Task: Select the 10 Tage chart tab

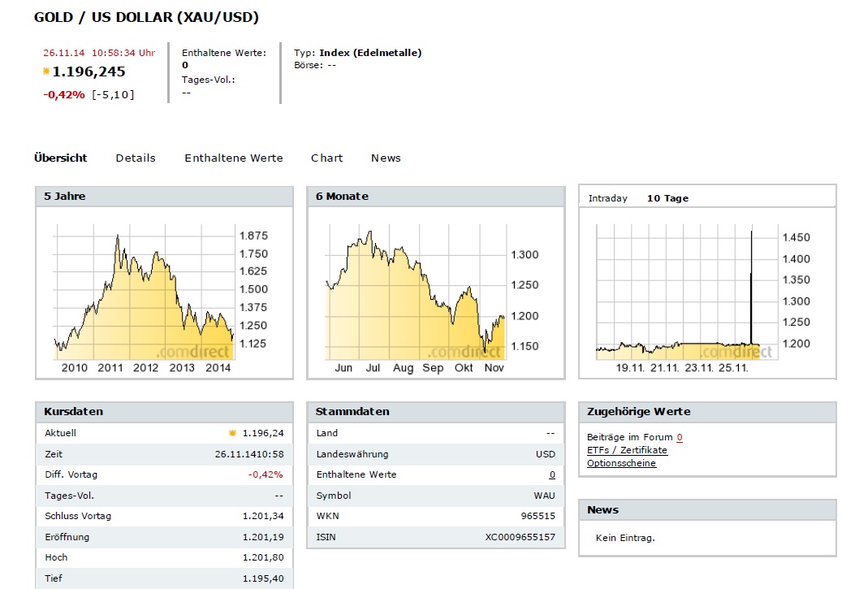Action: (667, 198)
